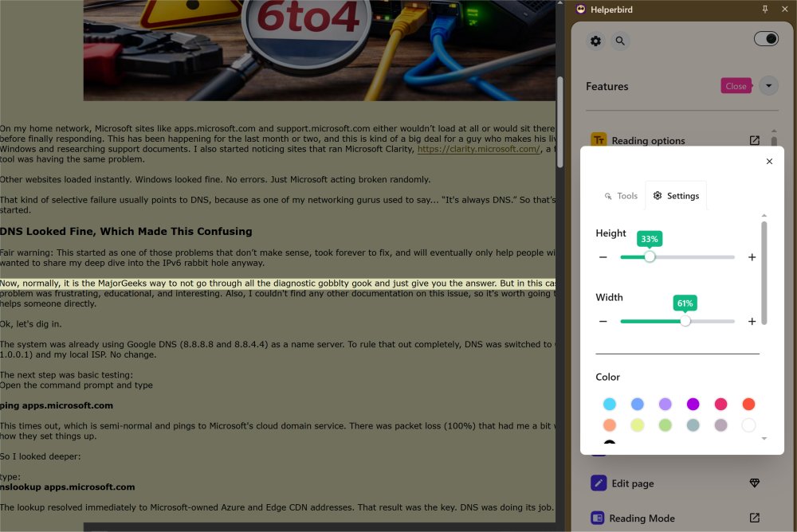Open Reading Mode pop-out icon

[755, 518]
